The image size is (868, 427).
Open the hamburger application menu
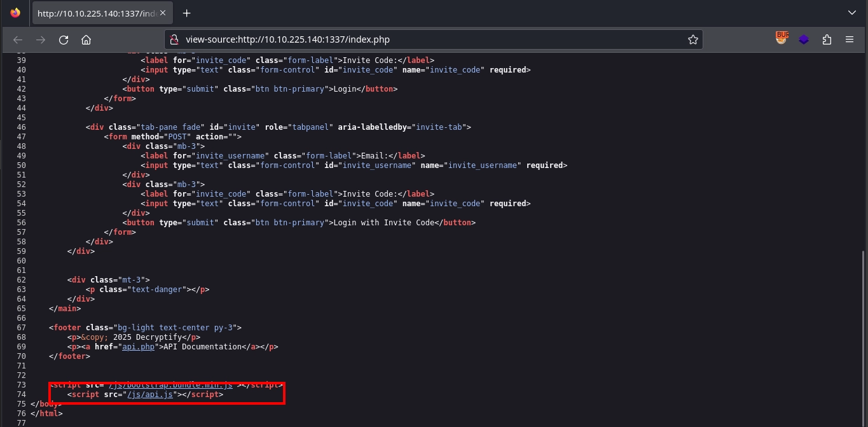850,39
